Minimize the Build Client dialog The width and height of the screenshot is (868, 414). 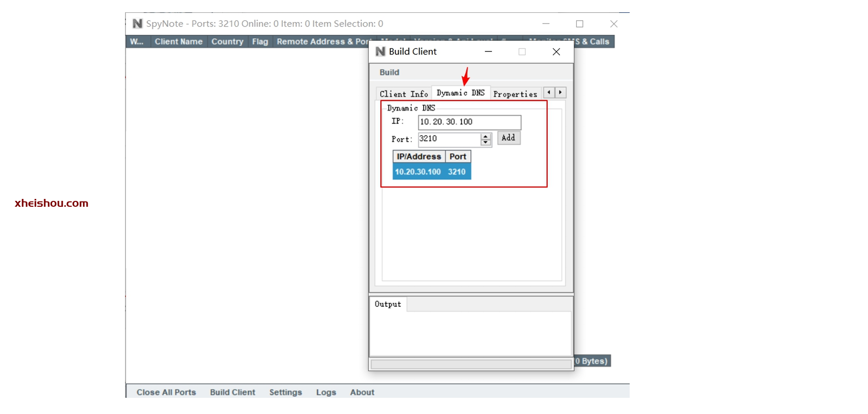point(488,51)
